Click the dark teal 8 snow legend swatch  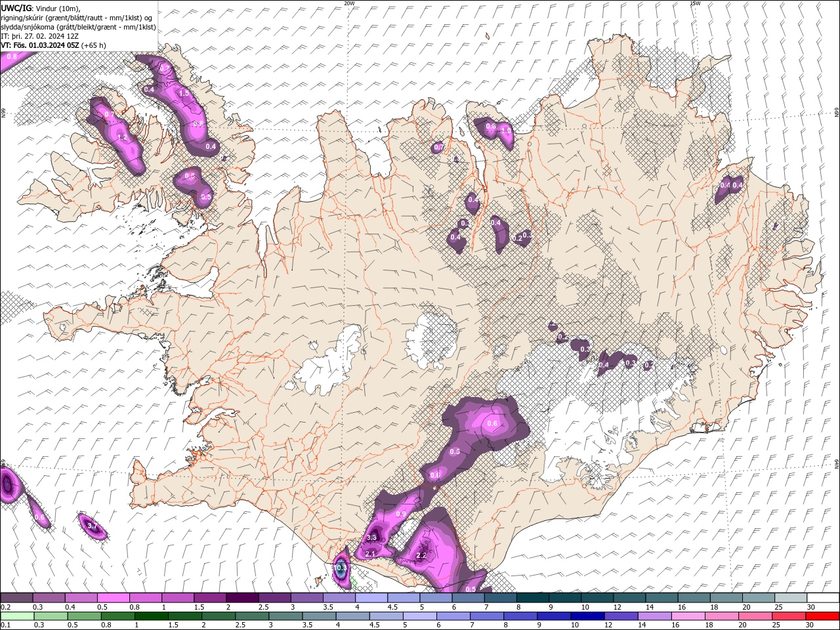point(533,598)
